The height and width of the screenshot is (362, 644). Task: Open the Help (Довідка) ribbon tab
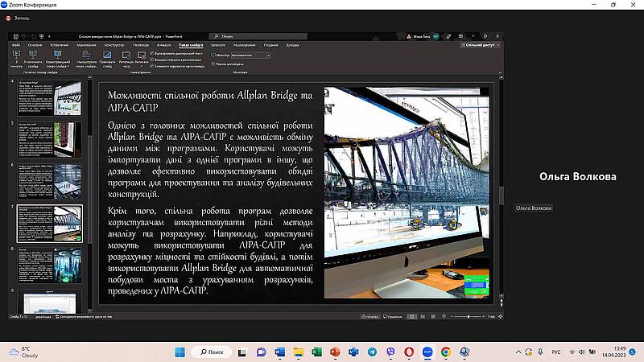point(292,45)
